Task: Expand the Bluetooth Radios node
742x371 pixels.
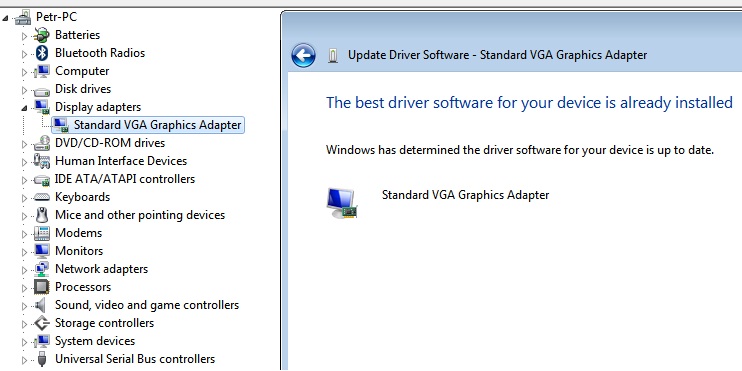Action: click(25, 54)
